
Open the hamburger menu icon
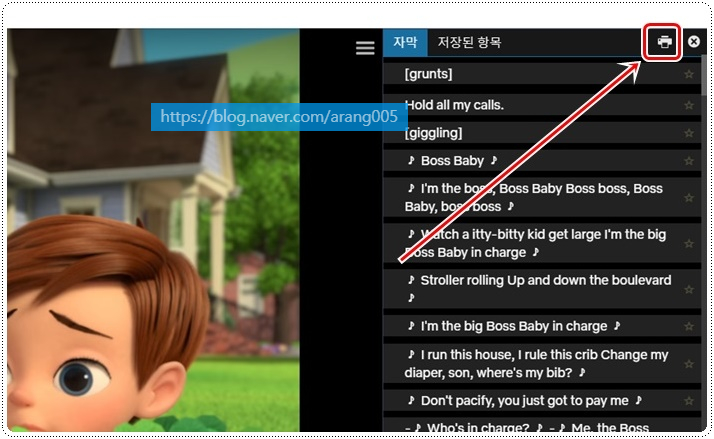[365, 48]
